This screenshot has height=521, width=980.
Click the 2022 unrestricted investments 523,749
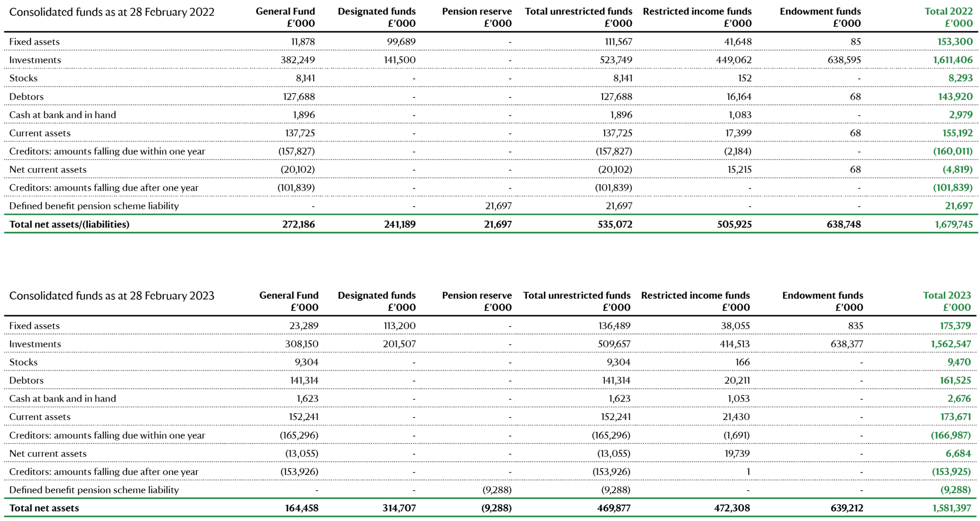[x=615, y=60]
